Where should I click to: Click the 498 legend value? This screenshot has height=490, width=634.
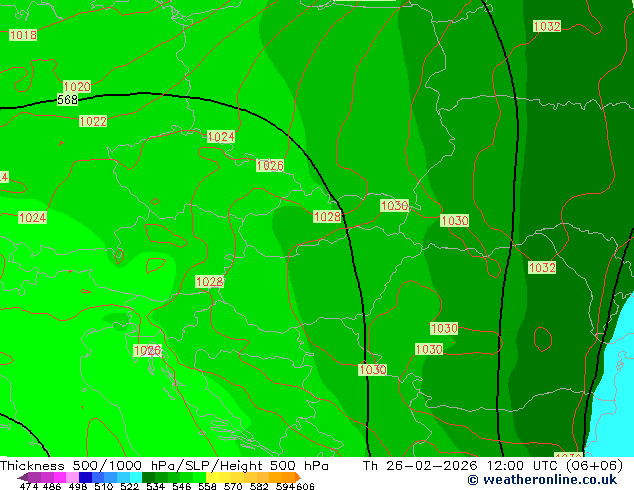tap(78, 486)
